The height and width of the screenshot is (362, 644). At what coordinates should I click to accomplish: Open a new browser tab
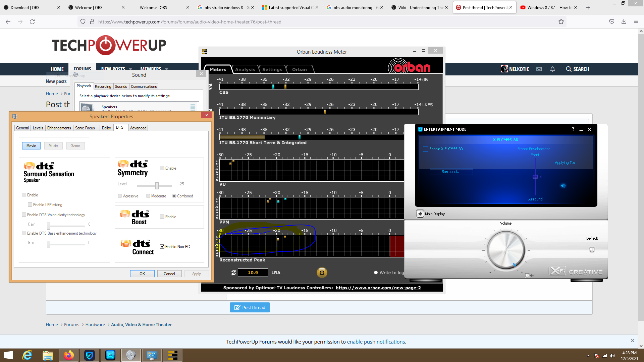588,7
